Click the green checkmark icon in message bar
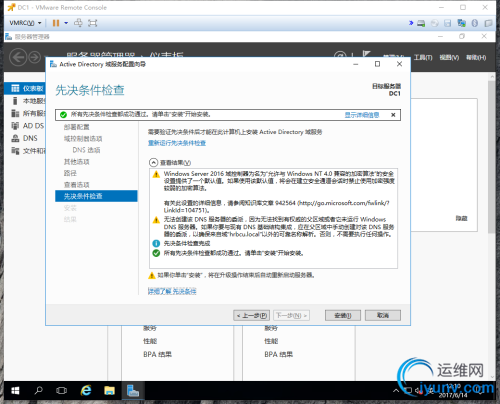This screenshot has height=404, width=500. (x=63, y=115)
